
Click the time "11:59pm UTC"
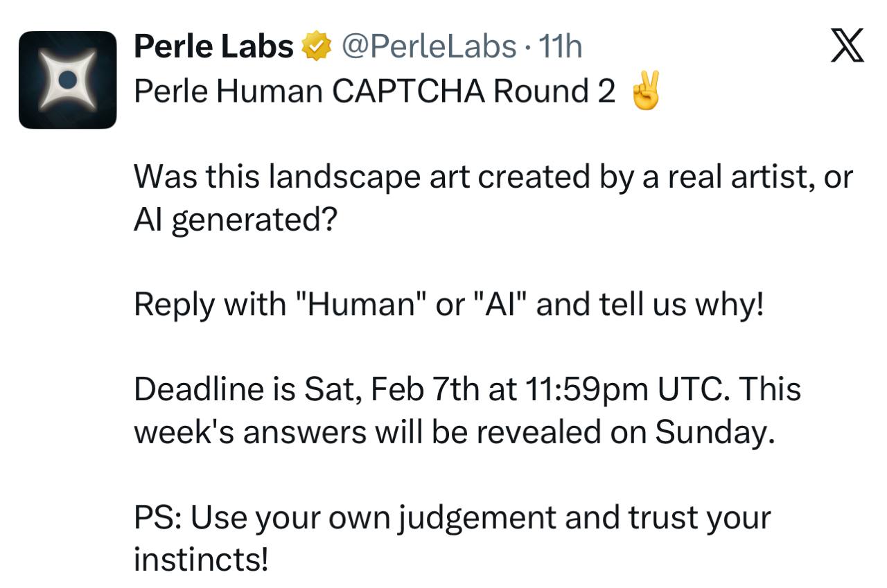(620, 389)
